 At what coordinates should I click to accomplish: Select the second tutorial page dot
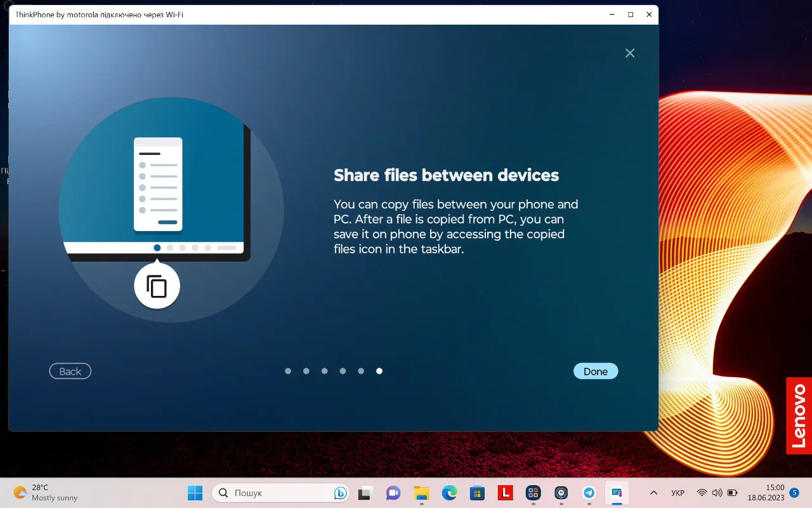pos(306,371)
